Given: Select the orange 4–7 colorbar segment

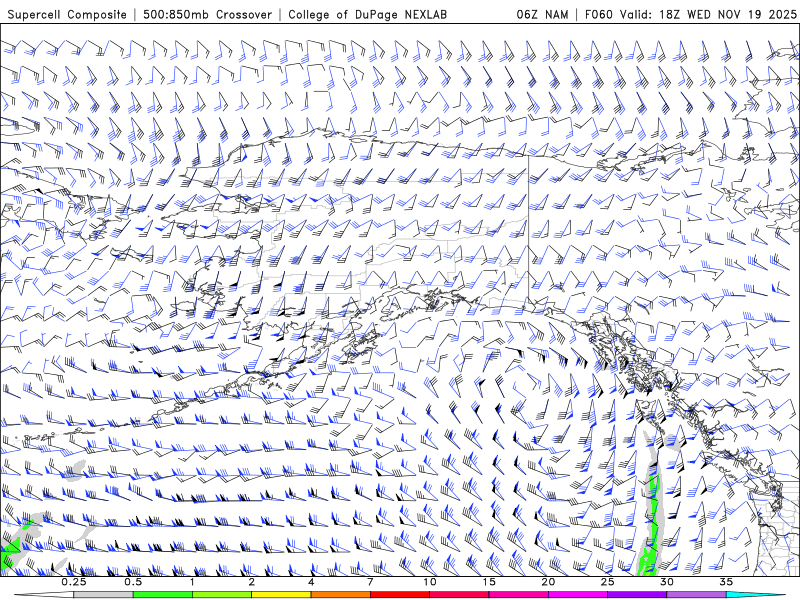Looking at the screenshot, I should [340, 595].
